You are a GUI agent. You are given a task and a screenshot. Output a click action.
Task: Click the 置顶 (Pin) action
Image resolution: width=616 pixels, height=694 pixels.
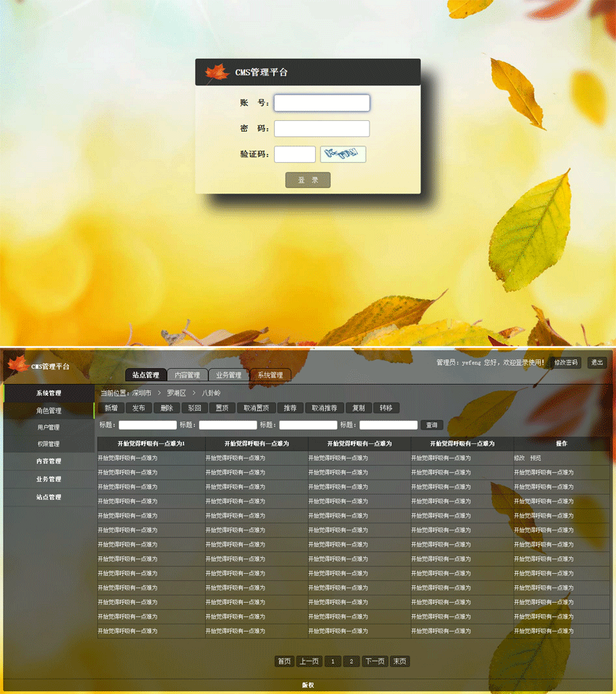coord(220,408)
